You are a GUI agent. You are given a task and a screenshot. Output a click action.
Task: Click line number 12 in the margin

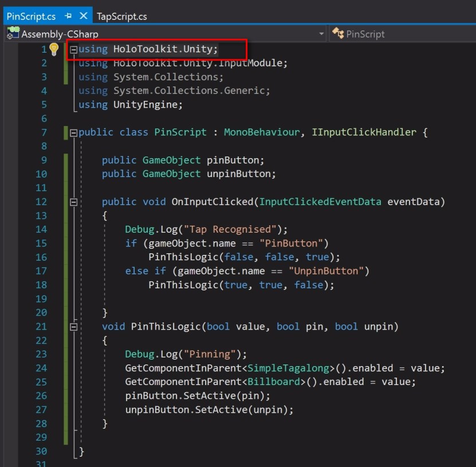[41, 202]
